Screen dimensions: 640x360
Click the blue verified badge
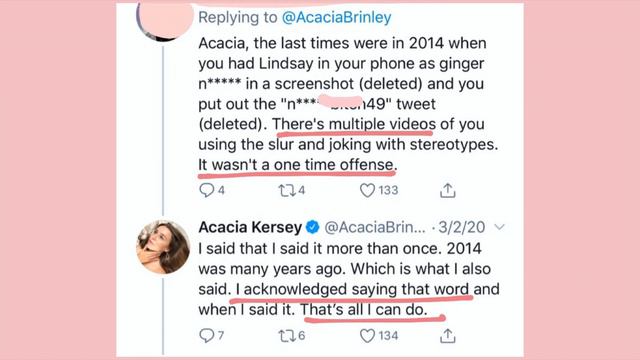coord(313,227)
